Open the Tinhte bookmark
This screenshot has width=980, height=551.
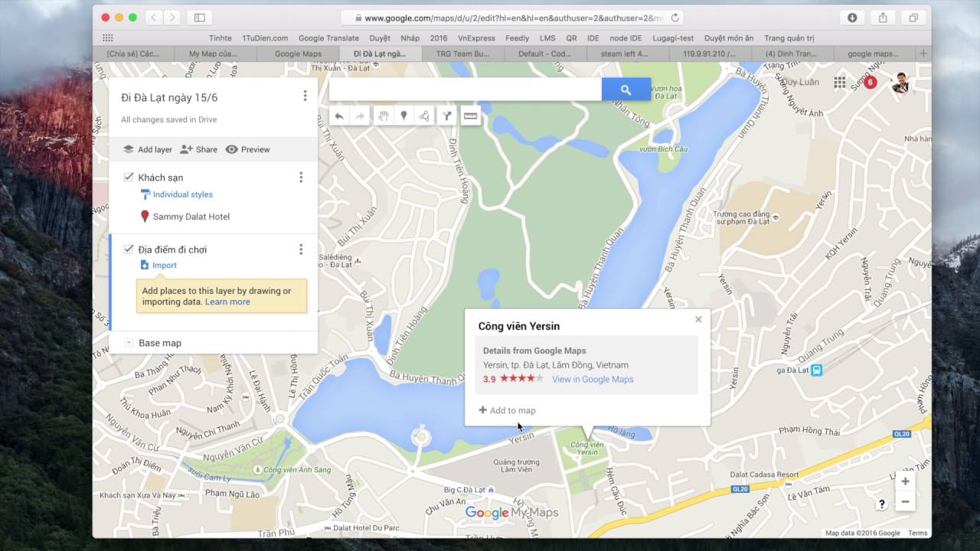click(x=220, y=38)
